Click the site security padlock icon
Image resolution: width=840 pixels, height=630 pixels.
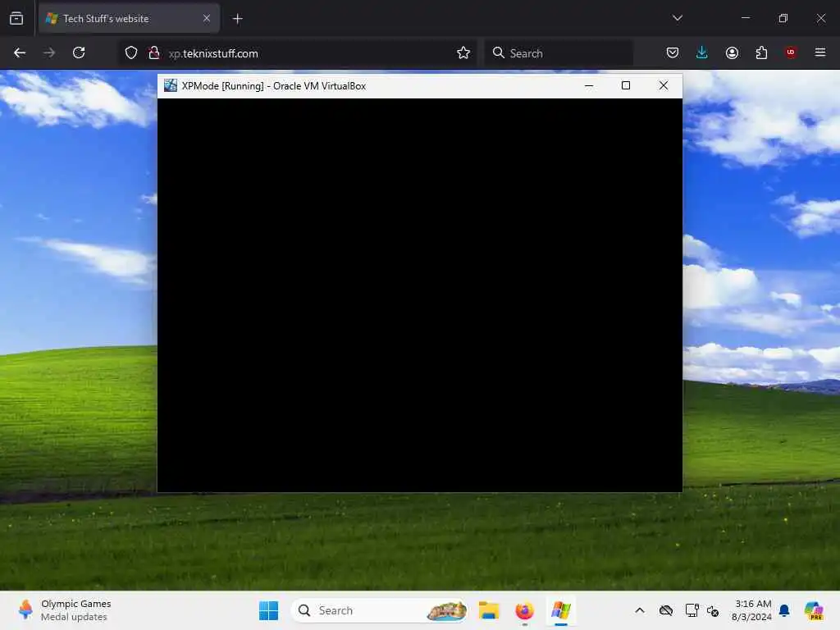[153, 52]
